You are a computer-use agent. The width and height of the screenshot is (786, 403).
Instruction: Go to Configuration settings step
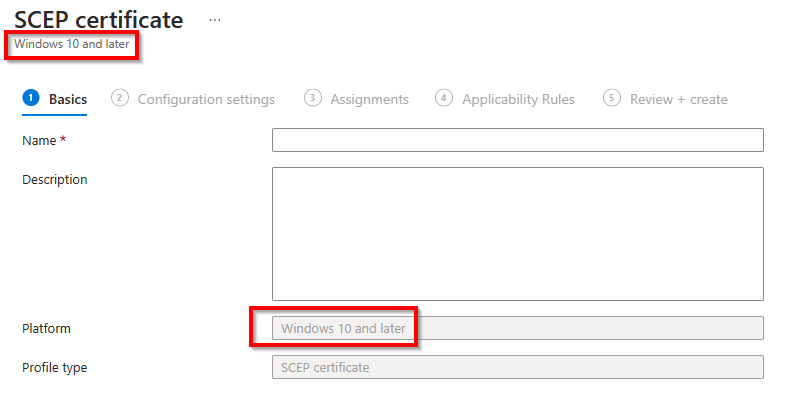(x=193, y=99)
